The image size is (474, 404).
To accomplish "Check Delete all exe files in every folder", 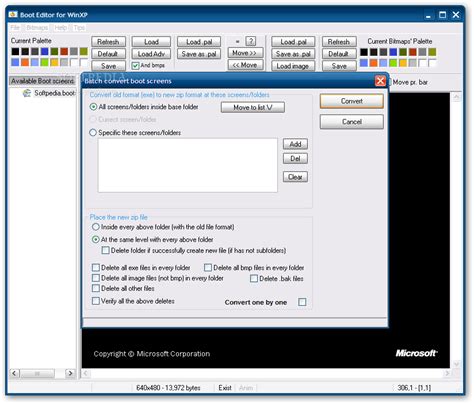I will [x=96, y=267].
